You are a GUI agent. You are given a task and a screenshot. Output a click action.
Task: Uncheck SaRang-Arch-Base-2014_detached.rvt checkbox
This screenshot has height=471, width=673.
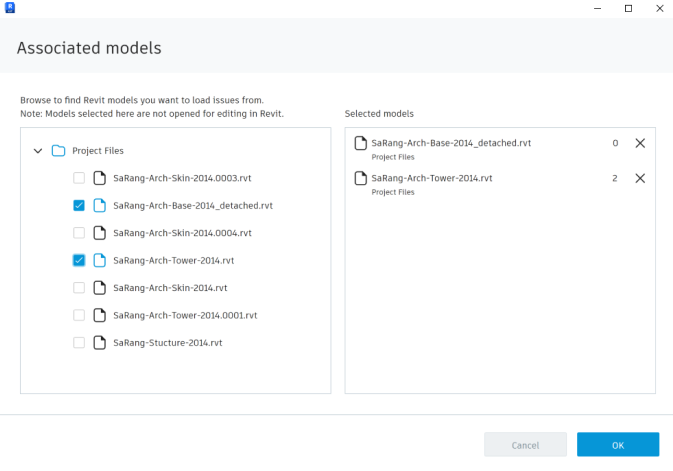coord(79,205)
